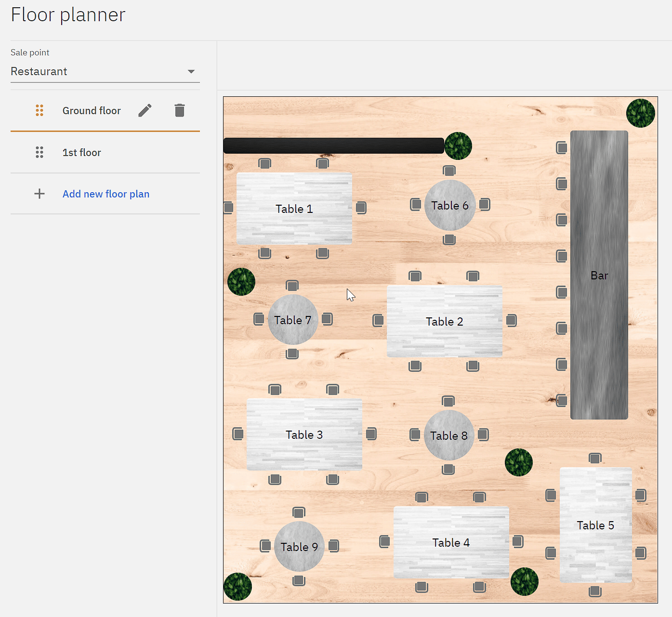Click the Restaurant sale point selector
This screenshot has width=672, height=617.
pyautogui.click(x=96, y=72)
